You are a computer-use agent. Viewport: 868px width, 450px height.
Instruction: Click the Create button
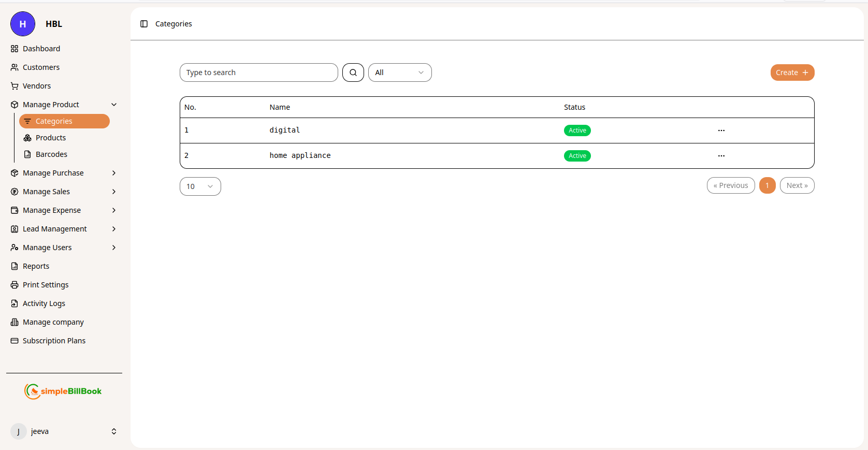click(x=792, y=72)
